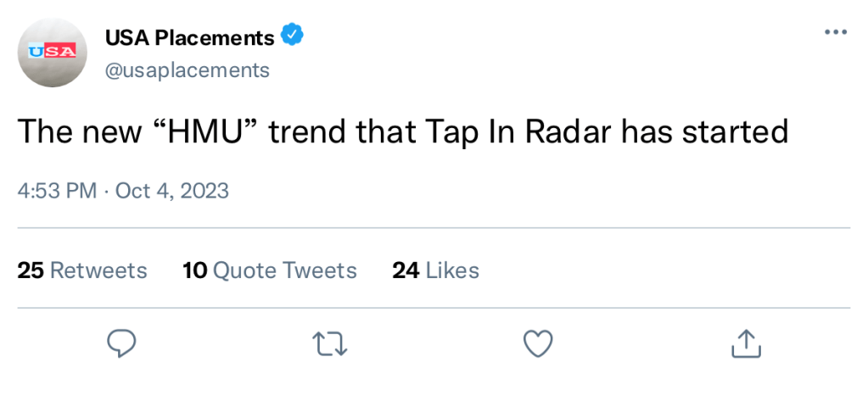
Task: Click the blue verified checkmark badge
Action: (293, 36)
